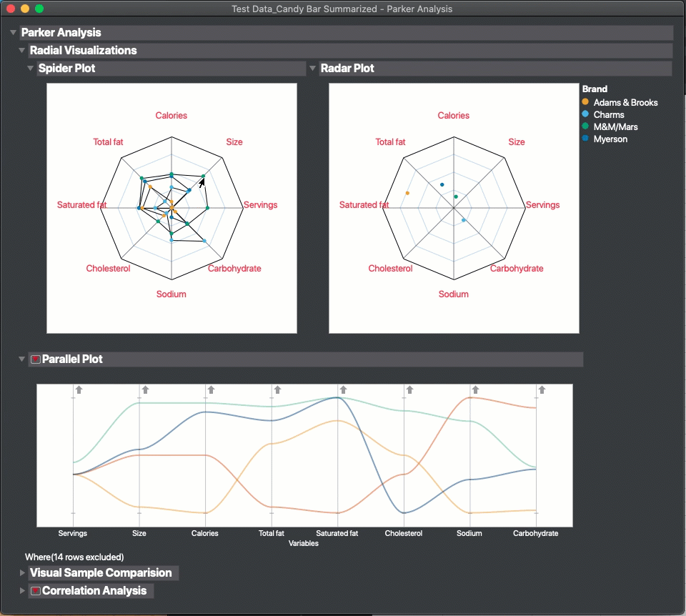Click the up arrow on the Carbohydrate axis
Image resolution: width=686 pixels, height=616 pixels.
pyautogui.click(x=542, y=389)
